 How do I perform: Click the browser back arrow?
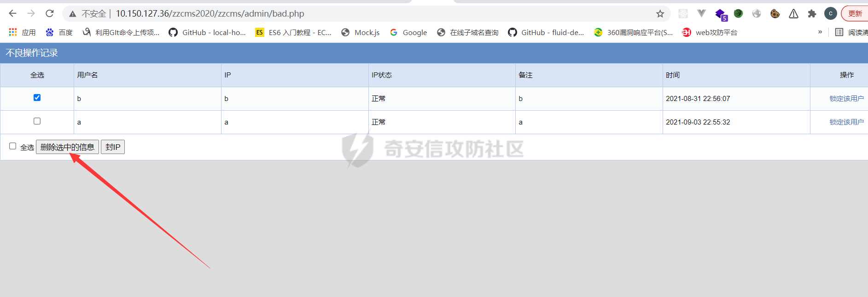click(12, 13)
